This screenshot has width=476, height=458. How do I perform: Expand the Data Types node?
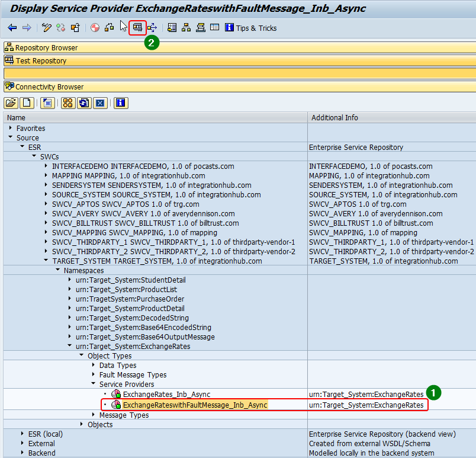(x=94, y=365)
